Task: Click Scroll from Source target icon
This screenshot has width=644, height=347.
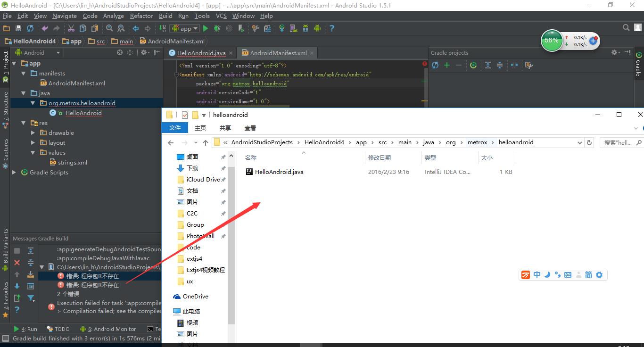Action: pos(121,52)
